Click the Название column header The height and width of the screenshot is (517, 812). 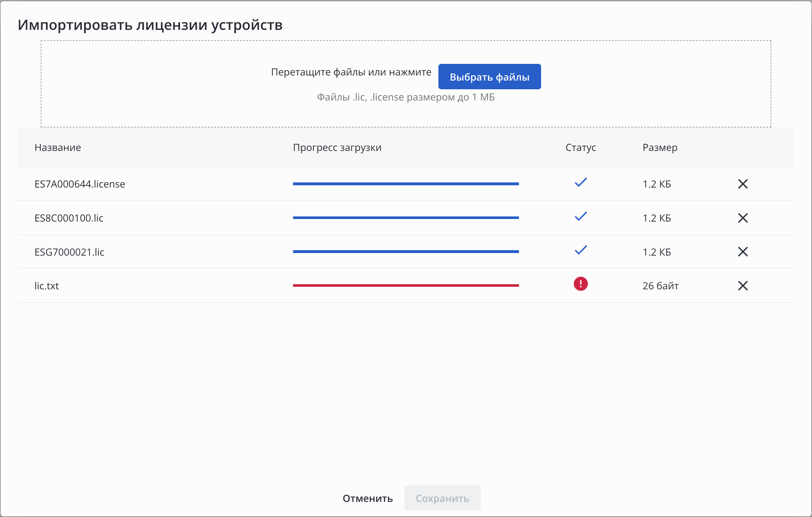pyautogui.click(x=58, y=147)
